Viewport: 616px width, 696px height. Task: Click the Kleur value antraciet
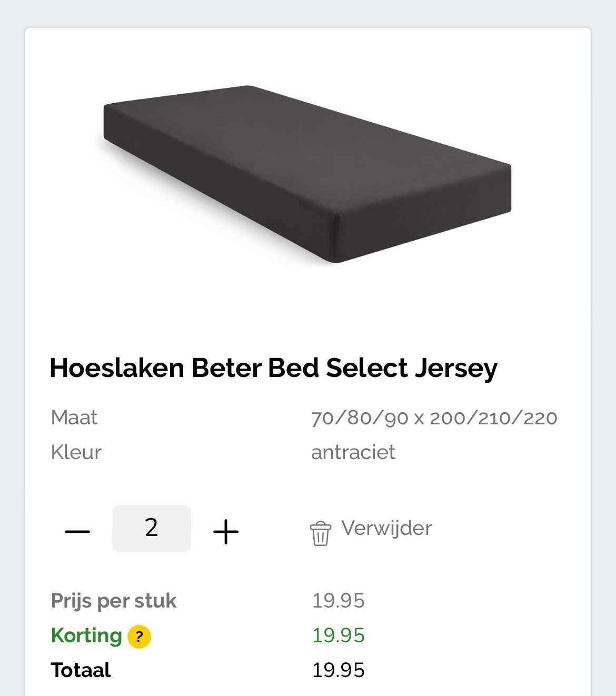pyautogui.click(x=353, y=452)
